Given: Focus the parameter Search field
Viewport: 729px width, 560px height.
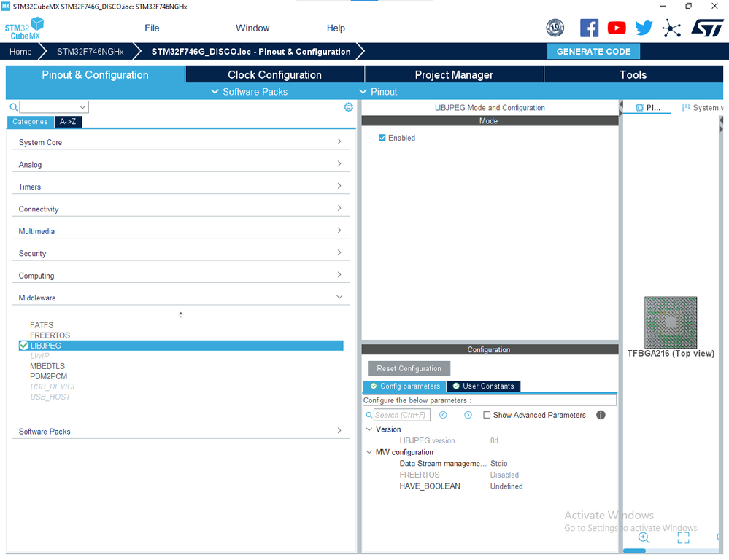Looking at the screenshot, I should (x=401, y=415).
